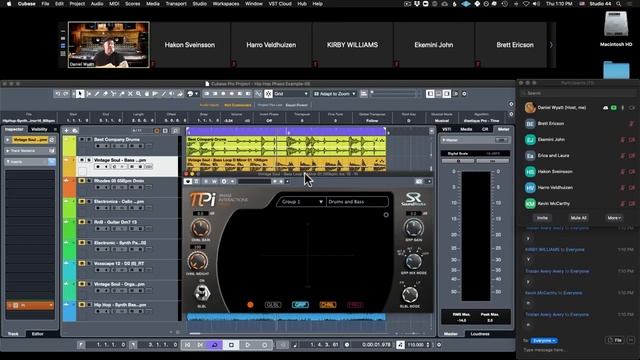The width and height of the screenshot is (640, 360).
Task: Select the Zoom magnifier tool
Action: [x=138, y=94]
